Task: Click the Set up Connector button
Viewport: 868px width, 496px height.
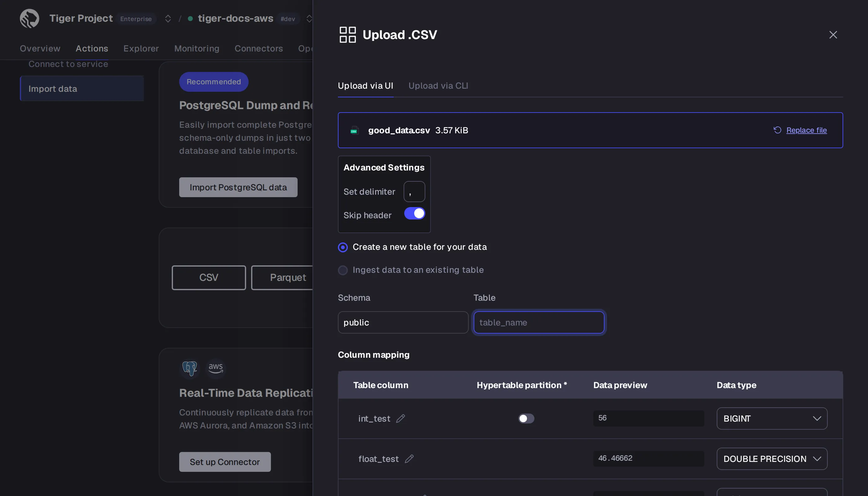Action: 225,462
